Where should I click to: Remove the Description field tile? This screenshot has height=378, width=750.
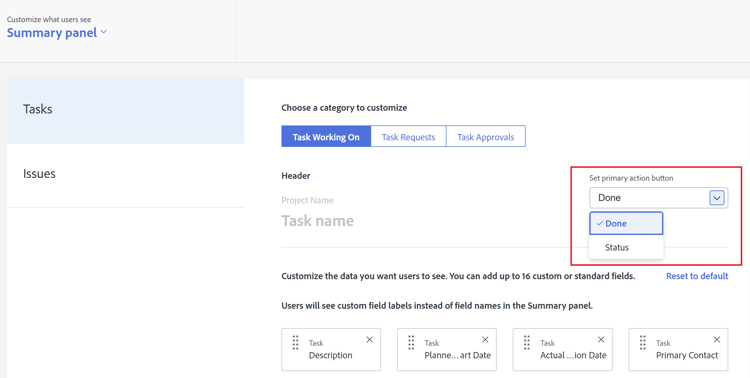(369, 340)
